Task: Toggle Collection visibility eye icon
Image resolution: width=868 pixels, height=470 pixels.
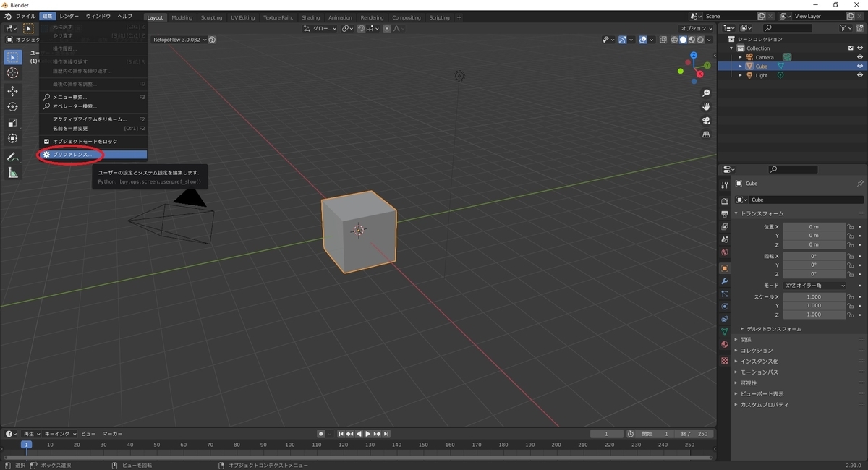Action: (860, 48)
